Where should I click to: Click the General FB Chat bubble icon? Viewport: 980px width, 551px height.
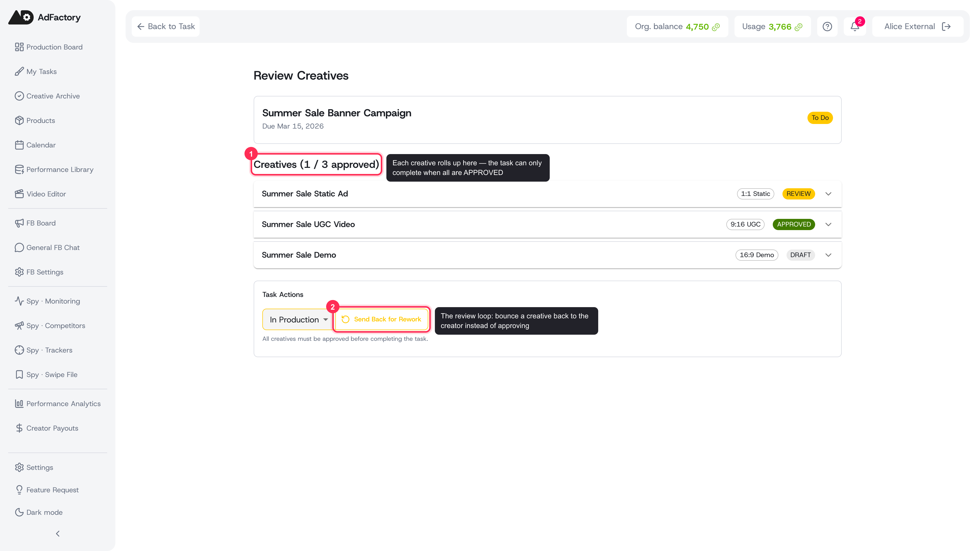pyautogui.click(x=19, y=247)
